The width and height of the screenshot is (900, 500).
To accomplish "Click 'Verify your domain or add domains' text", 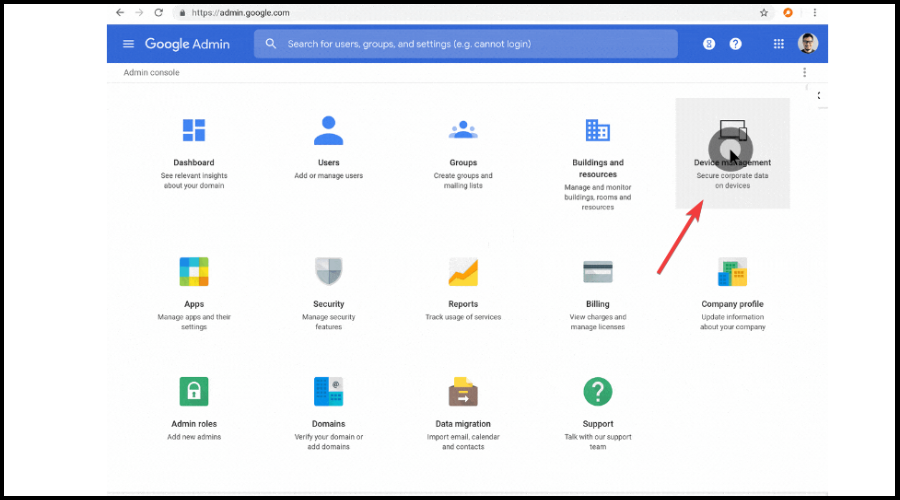I will [x=328, y=442].
